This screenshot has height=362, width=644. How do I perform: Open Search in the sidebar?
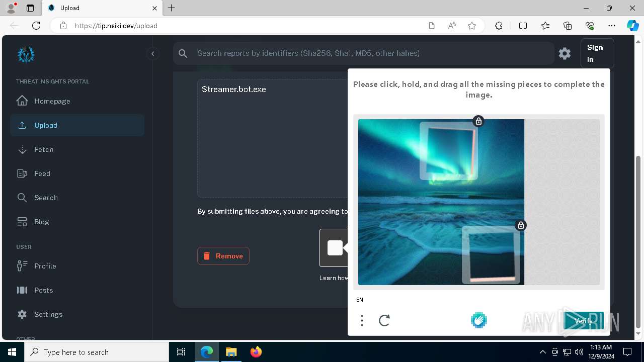(x=77, y=198)
